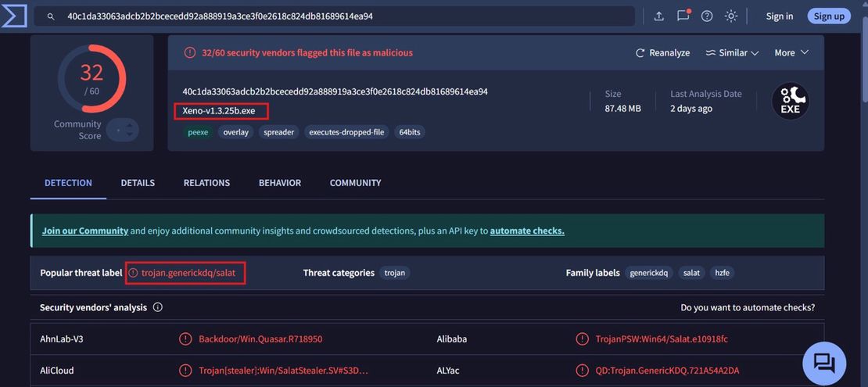The height and width of the screenshot is (387, 868).
Task: Click the EXE file type icon
Action: pyautogui.click(x=790, y=102)
